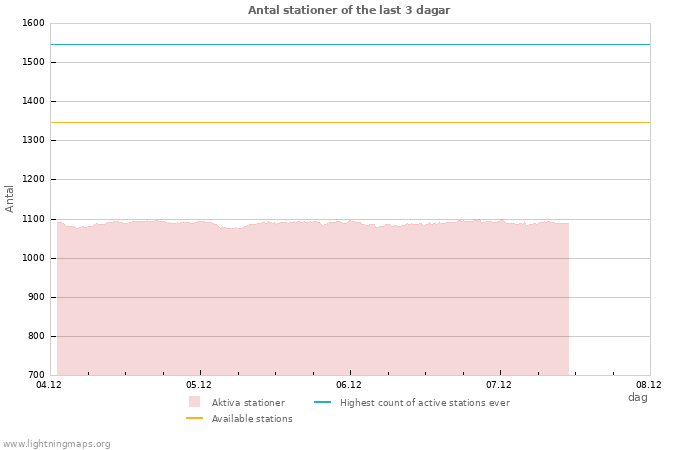Click the 1600 value on the y-axis
700x450 pixels.
32,23
